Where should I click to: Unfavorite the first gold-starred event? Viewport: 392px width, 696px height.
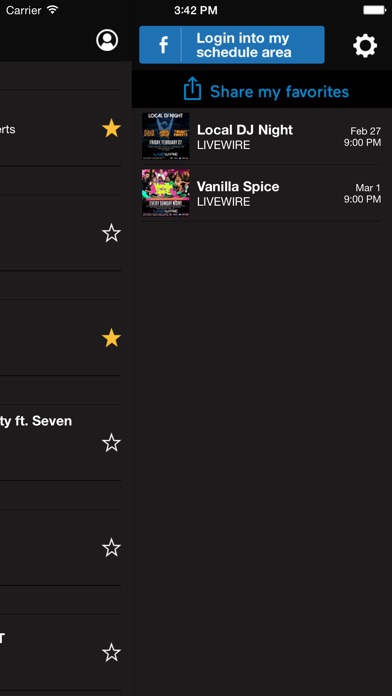pyautogui.click(x=111, y=129)
